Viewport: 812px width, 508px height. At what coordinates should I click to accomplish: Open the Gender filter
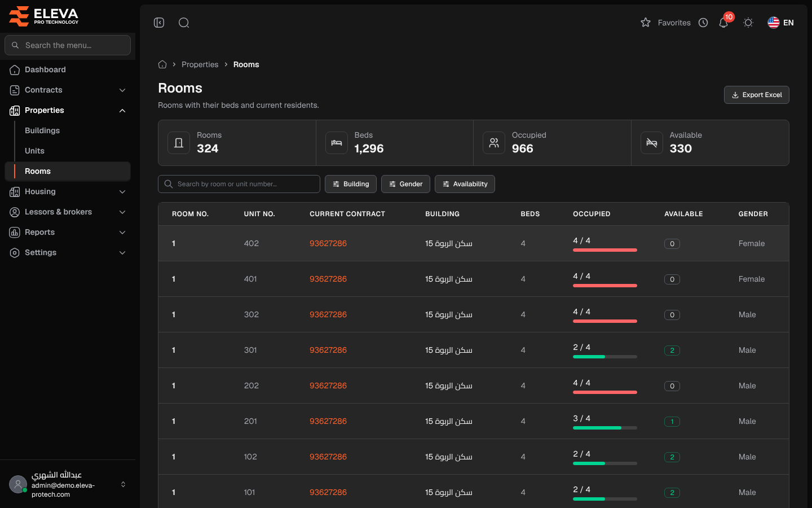406,184
